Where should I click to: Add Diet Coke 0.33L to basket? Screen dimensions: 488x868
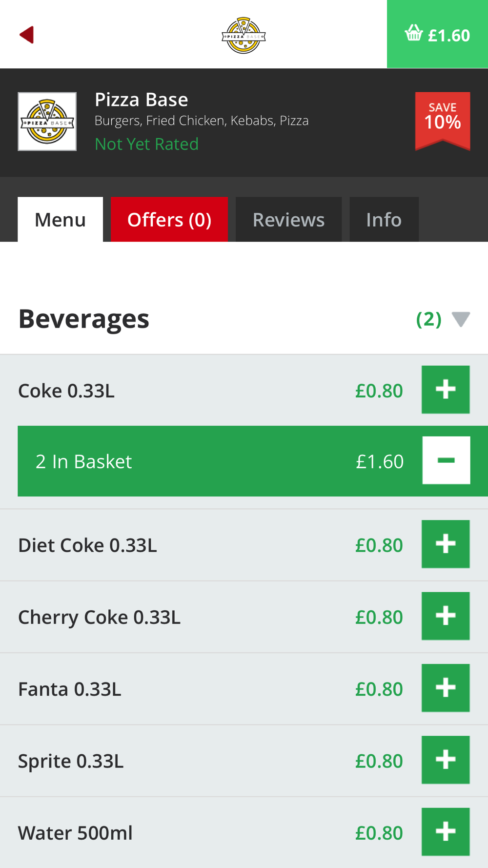click(446, 544)
